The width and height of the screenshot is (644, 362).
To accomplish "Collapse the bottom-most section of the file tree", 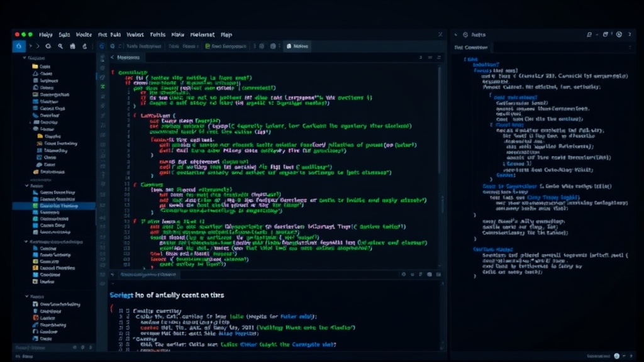I will (x=26, y=297).
